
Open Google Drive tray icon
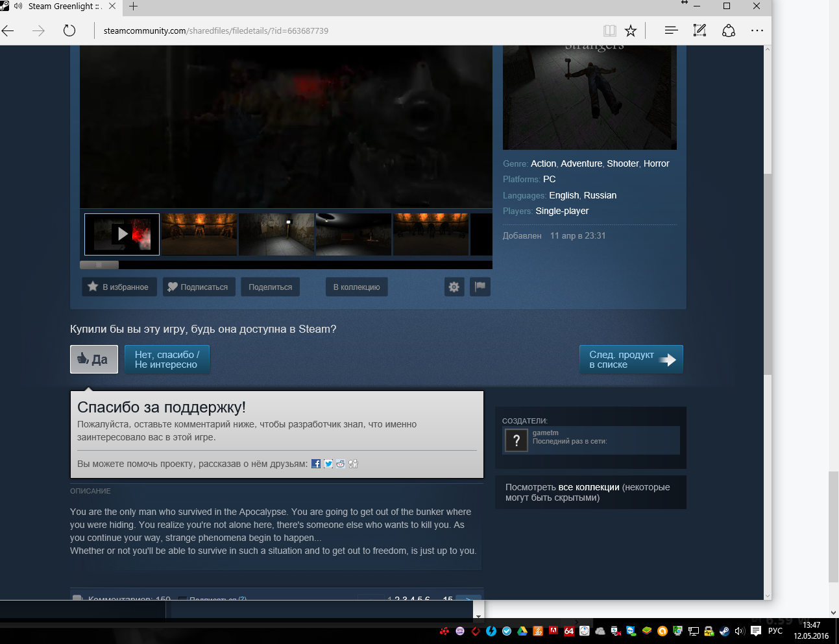point(522,631)
